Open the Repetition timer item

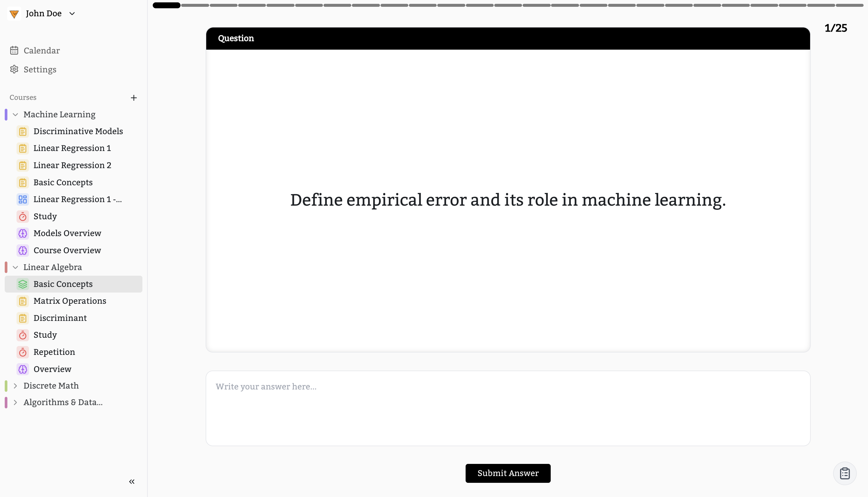pos(54,352)
